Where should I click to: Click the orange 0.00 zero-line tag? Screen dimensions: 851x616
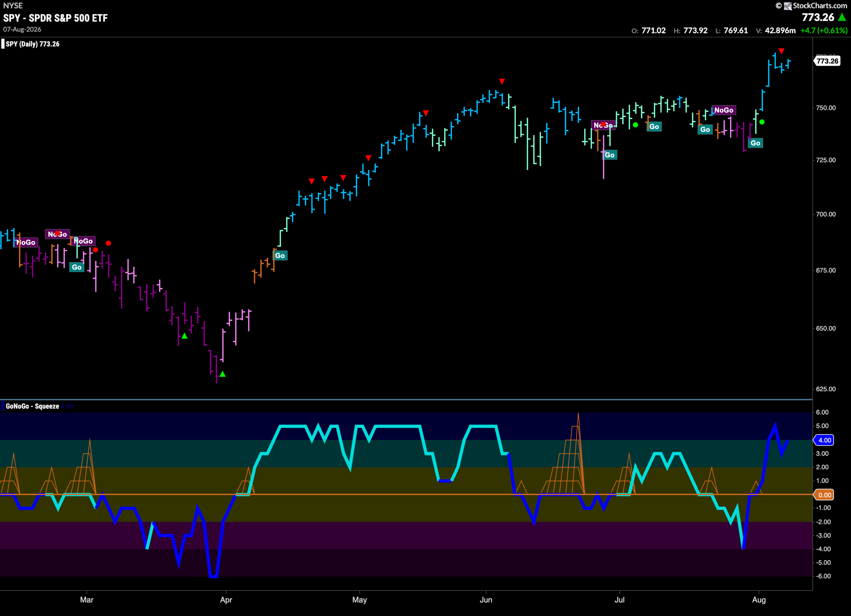click(824, 495)
